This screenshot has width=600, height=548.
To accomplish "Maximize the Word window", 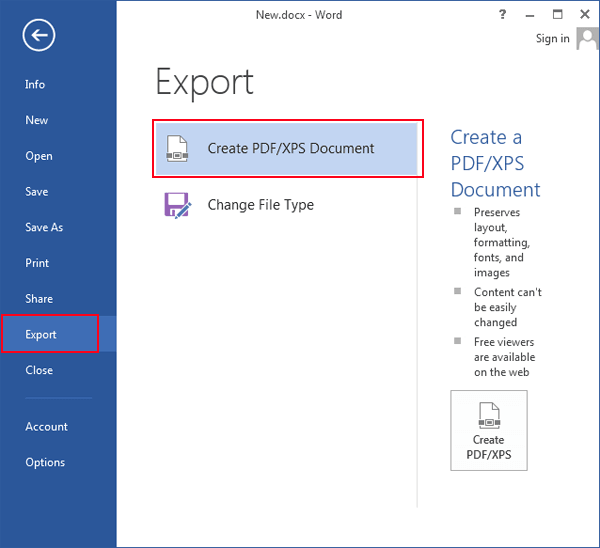I will [x=558, y=15].
